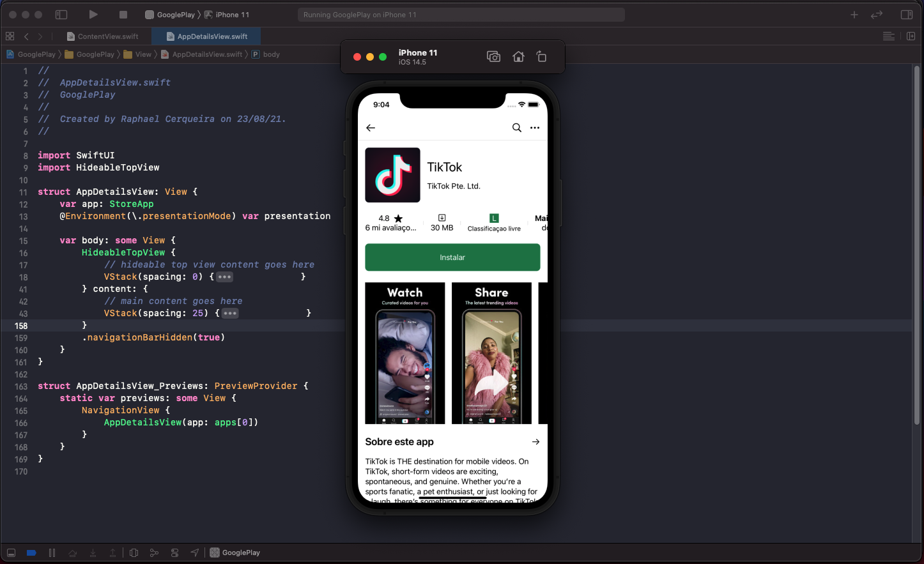Pause execution with the Pause control
This screenshot has width=924, height=564.
52,553
